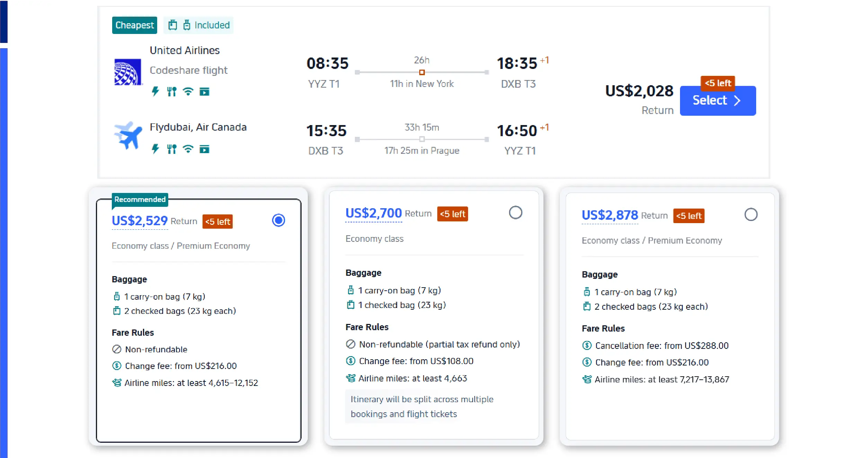Click '11h in New York' layover text
Viewport: 868px width, 458px height.
click(x=422, y=84)
